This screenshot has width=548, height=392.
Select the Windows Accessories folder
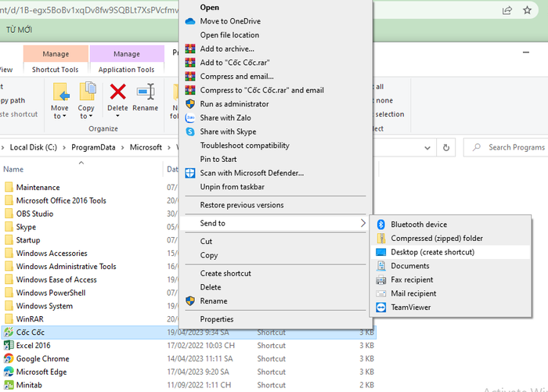[x=46, y=254]
